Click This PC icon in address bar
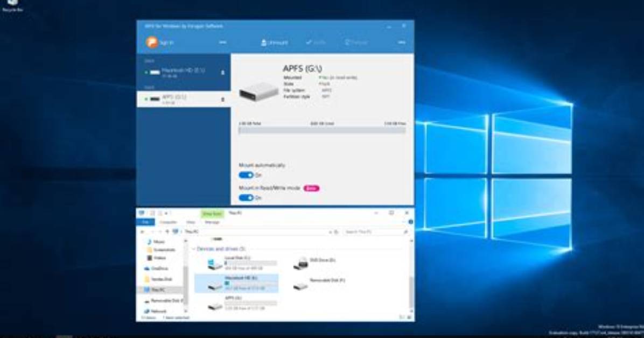This screenshot has width=644, height=338. [x=176, y=232]
